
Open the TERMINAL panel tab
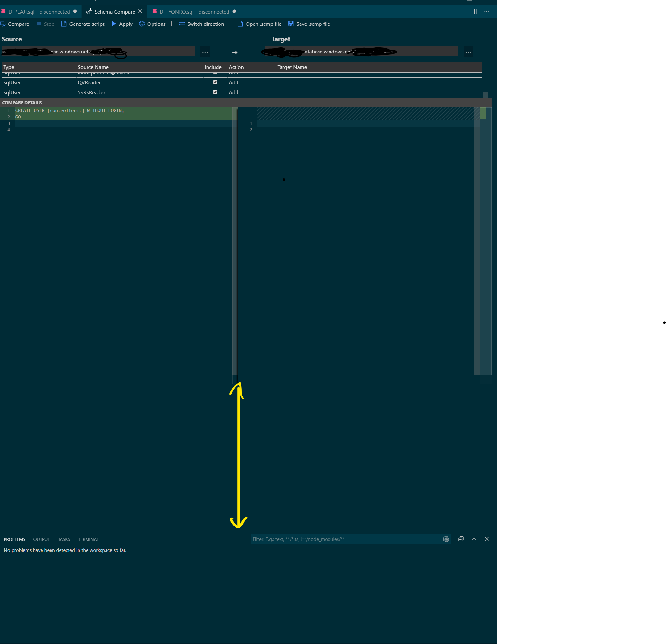(x=88, y=539)
